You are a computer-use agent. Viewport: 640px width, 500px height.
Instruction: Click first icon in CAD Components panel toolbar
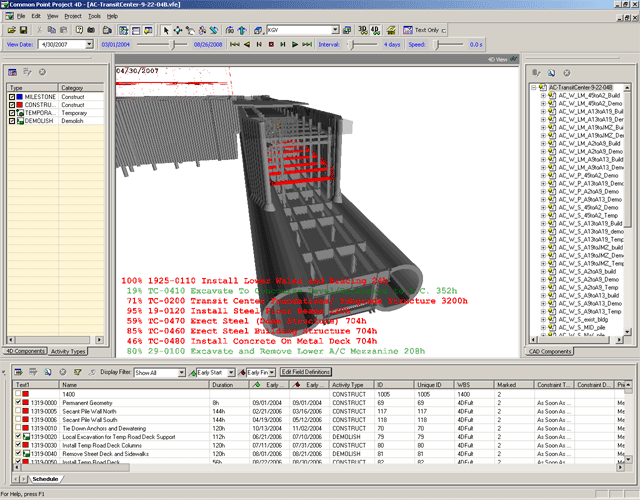click(x=536, y=73)
